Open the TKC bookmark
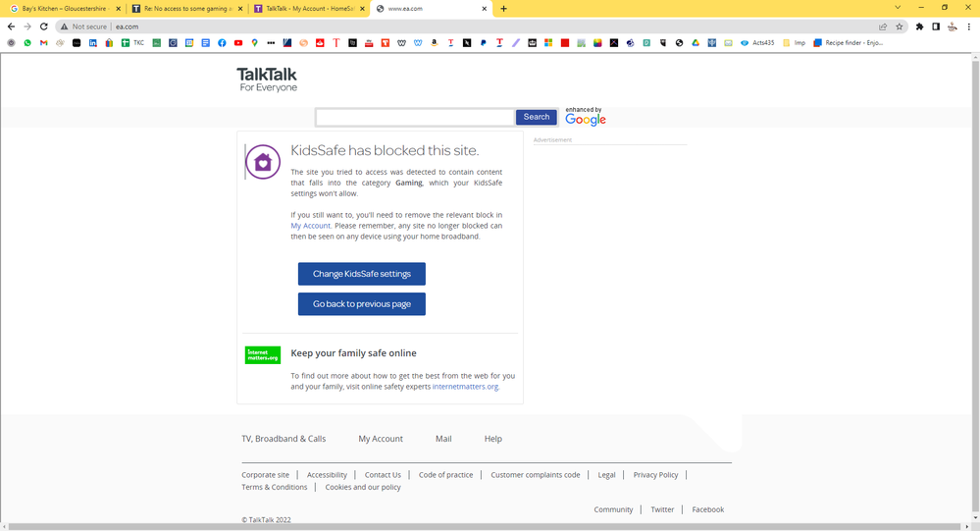Image resolution: width=980 pixels, height=531 pixels. (x=132, y=43)
